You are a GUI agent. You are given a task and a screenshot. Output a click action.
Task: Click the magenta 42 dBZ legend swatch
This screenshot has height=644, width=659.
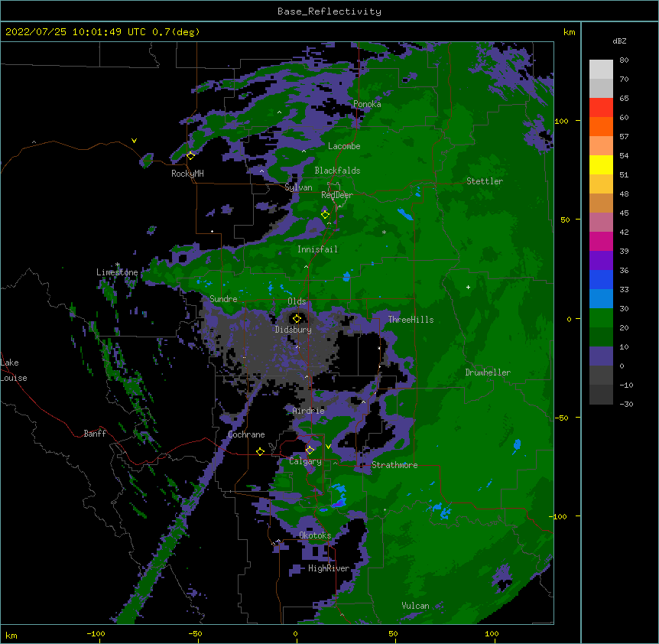(601, 241)
